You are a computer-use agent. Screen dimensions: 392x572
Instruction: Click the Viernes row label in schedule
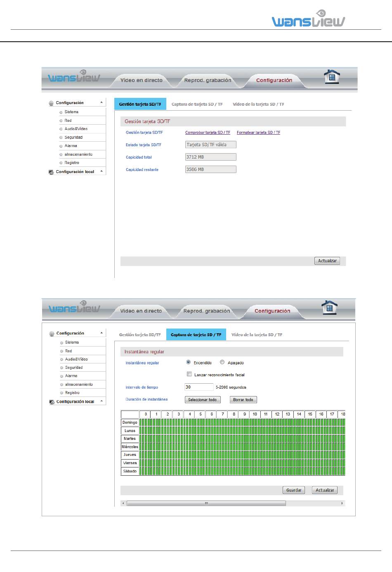(x=130, y=463)
